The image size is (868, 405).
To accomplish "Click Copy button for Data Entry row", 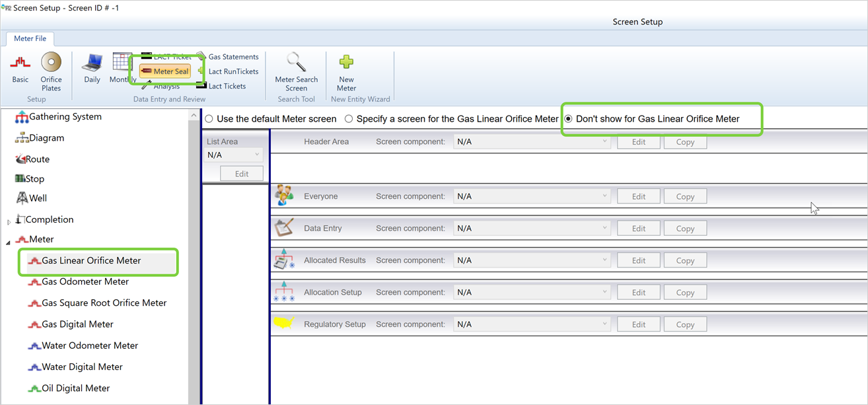I will point(685,229).
